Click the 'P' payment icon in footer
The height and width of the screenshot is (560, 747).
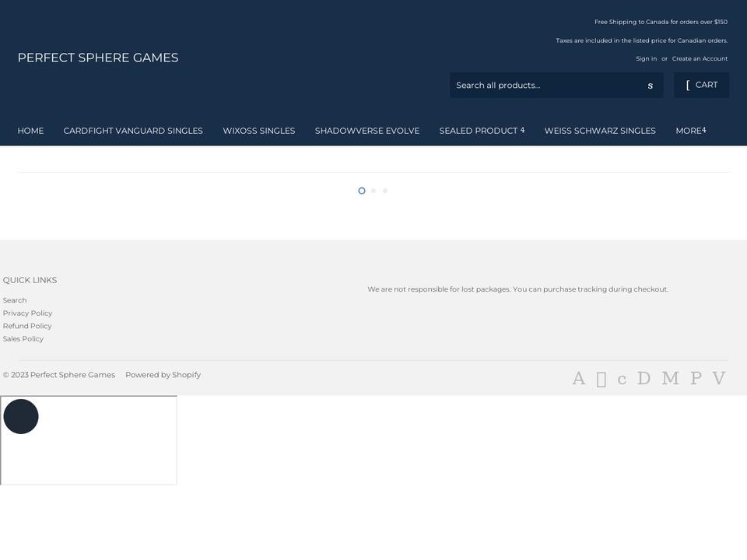[x=696, y=379]
